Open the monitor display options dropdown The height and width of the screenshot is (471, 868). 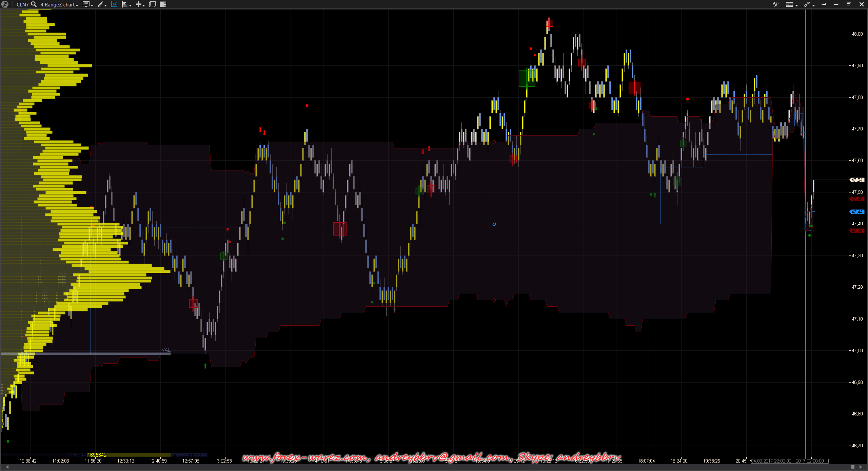pos(88,4)
